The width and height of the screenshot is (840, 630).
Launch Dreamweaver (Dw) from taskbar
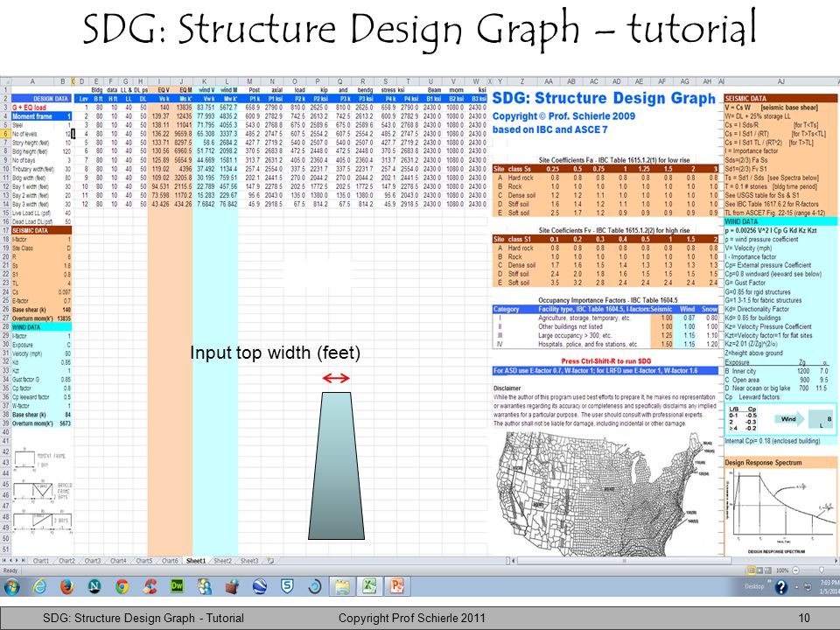pyautogui.click(x=177, y=586)
